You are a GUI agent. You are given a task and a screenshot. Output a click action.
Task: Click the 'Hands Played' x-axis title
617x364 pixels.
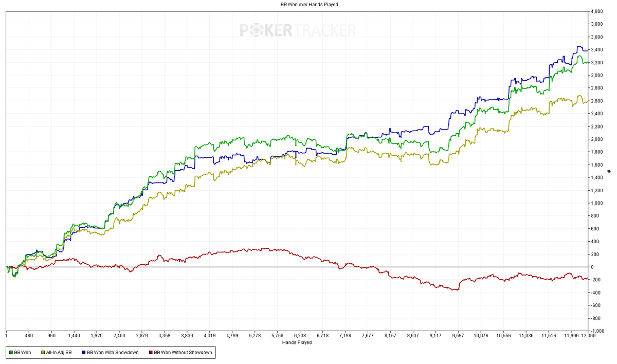[297, 342]
